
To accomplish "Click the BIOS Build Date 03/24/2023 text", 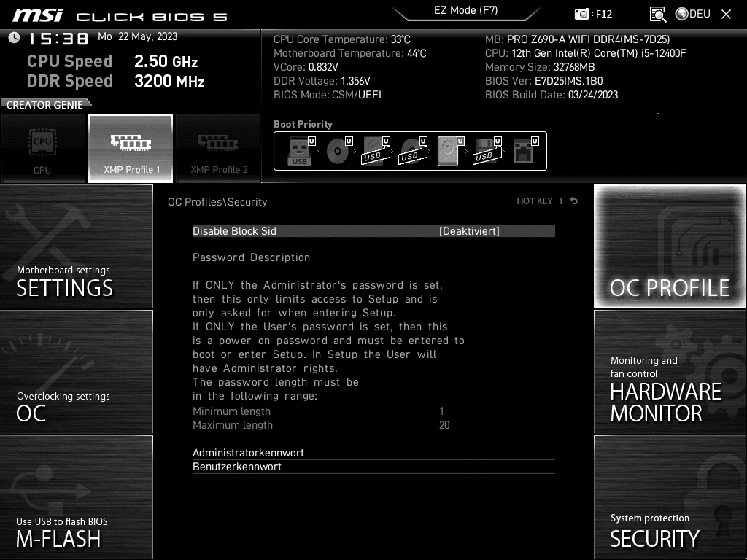I will click(x=551, y=95).
